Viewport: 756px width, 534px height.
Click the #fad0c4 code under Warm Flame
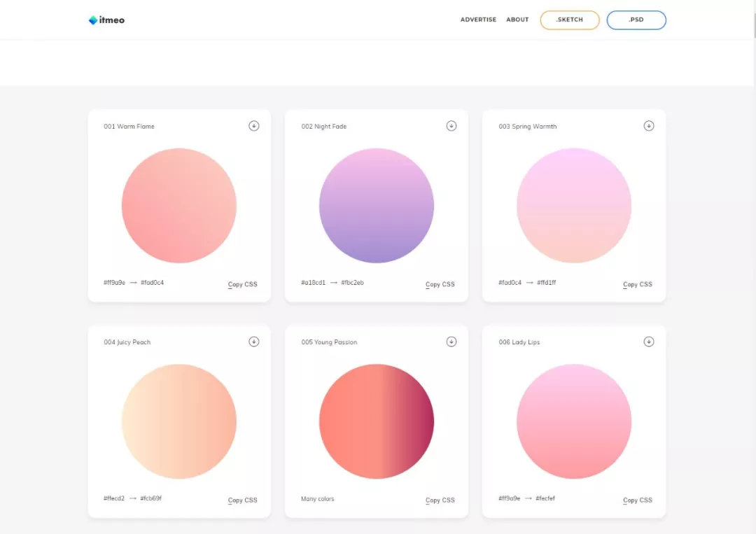(153, 283)
